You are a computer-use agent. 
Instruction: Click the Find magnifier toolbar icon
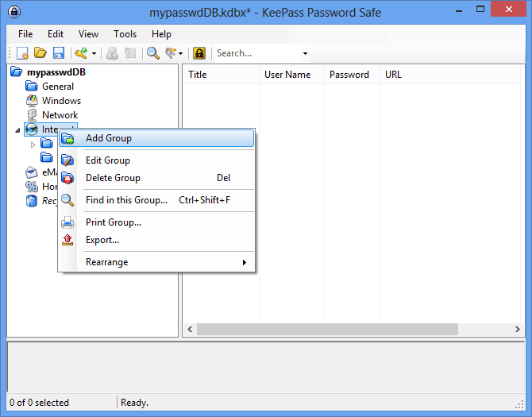click(x=153, y=53)
